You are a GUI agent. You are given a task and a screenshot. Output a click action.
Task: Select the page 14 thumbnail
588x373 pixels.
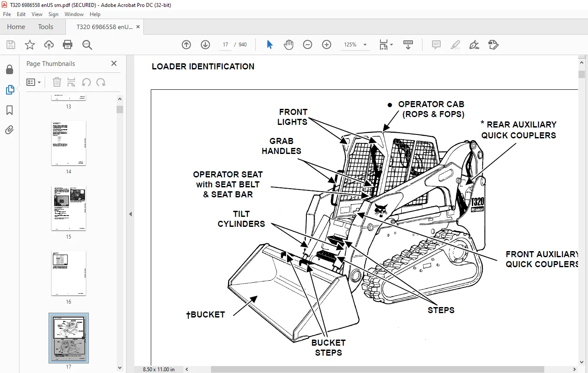click(x=68, y=143)
